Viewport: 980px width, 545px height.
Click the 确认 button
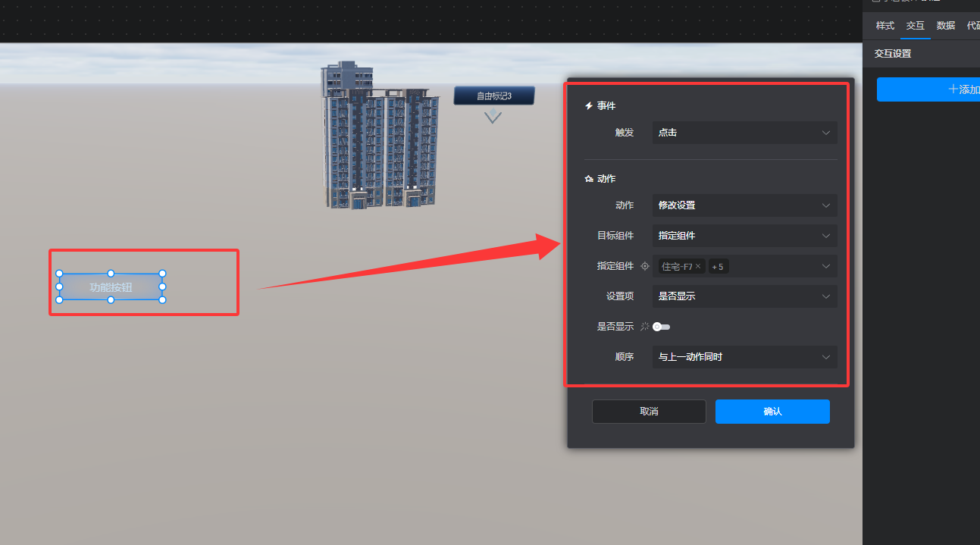click(x=772, y=412)
